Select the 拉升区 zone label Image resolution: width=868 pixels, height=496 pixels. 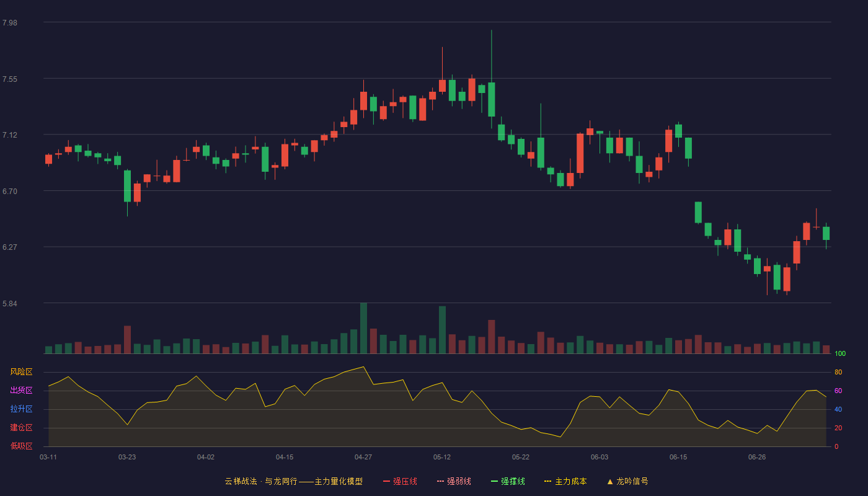click(x=21, y=409)
